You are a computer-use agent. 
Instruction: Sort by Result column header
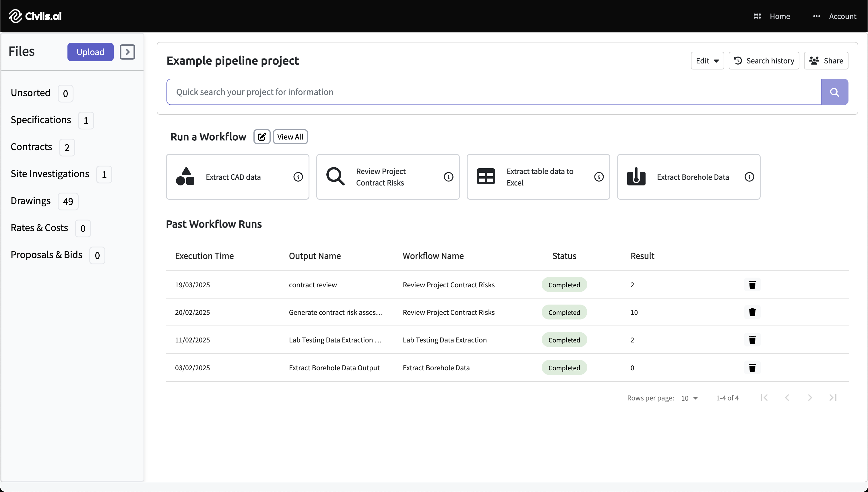(642, 256)
